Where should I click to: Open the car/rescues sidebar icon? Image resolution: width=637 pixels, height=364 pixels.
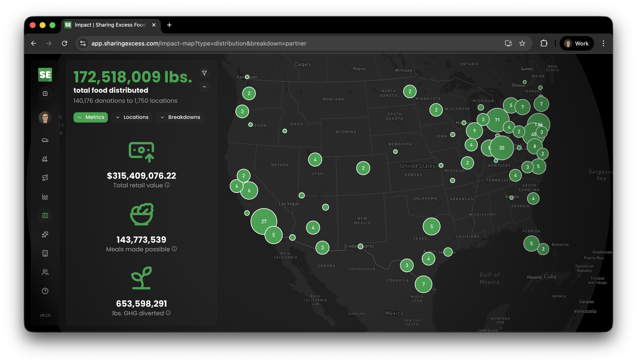[x=45, y=140]
